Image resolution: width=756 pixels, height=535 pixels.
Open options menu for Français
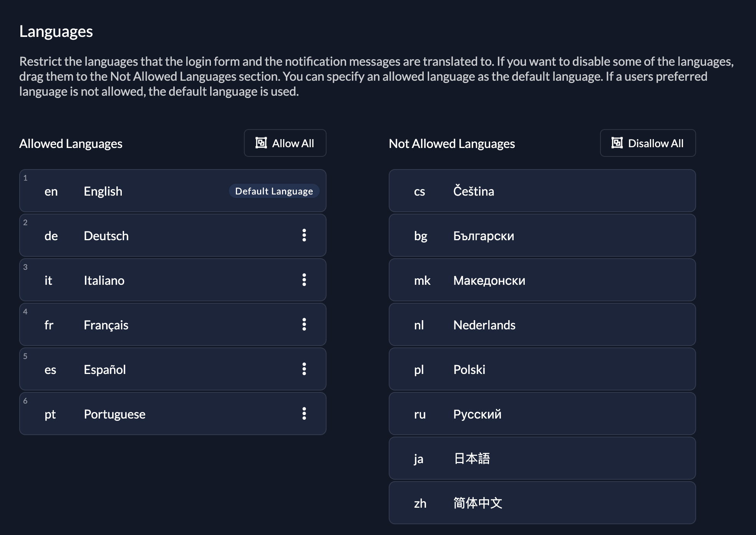click(304, 324)
